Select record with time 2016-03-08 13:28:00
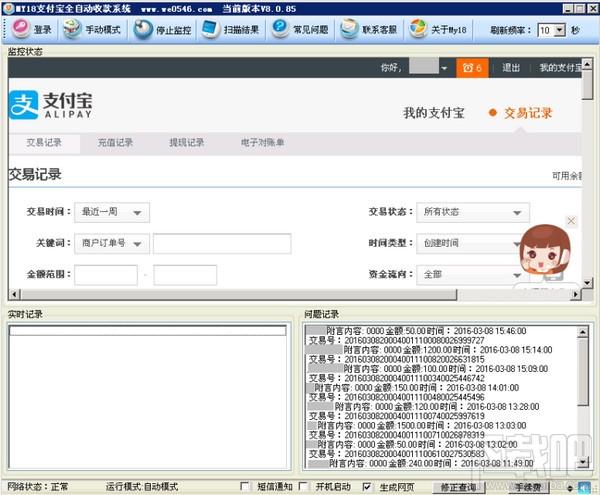The height and width of the screenshot is (495, 600). point(424,406)
